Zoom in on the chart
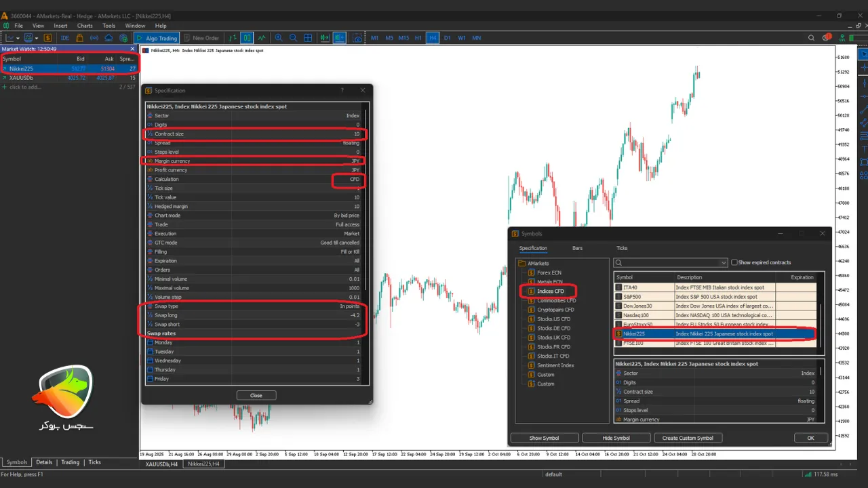Screen dimensions: 868x488 (x=278, y=38)
